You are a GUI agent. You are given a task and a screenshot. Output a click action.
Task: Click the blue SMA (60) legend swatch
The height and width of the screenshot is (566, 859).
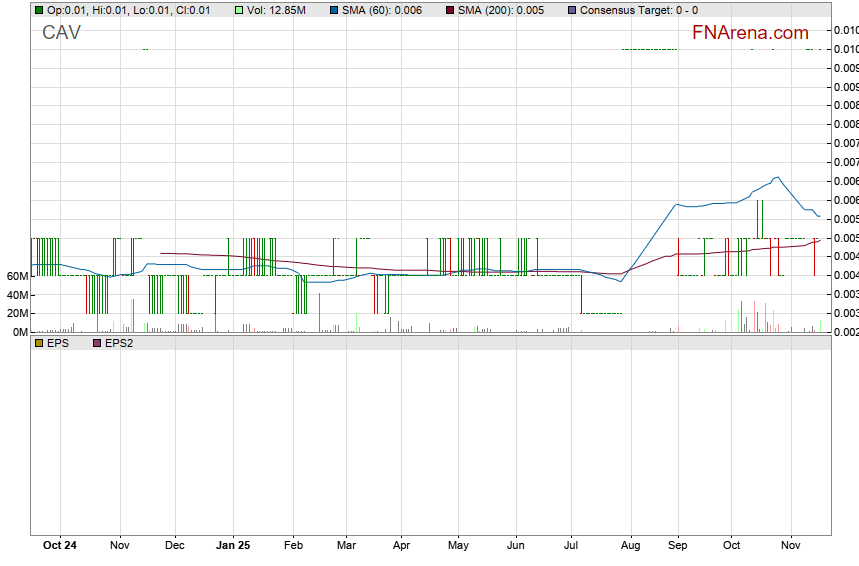[336, 10]
